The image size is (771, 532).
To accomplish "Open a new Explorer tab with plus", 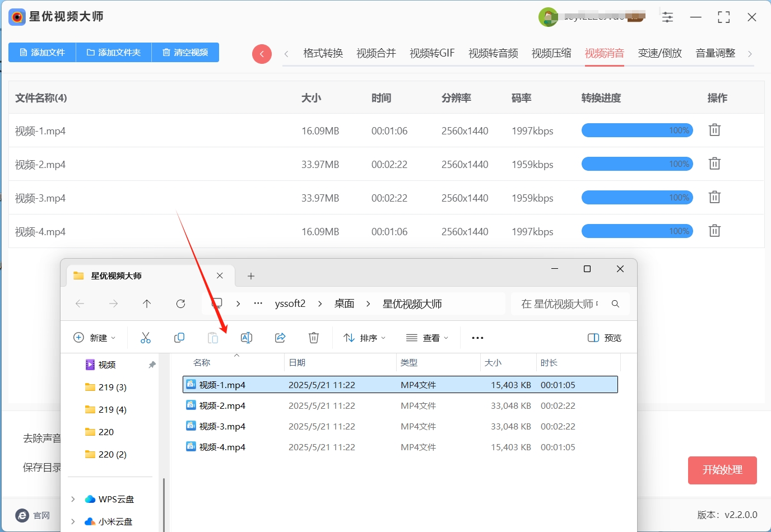I will pyautogui.click(x=251, y=276).
